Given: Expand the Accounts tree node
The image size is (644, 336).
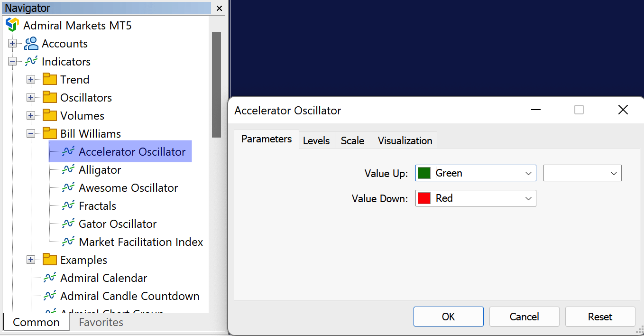Looking at the screenshot, I should click(x=12, y=44).
